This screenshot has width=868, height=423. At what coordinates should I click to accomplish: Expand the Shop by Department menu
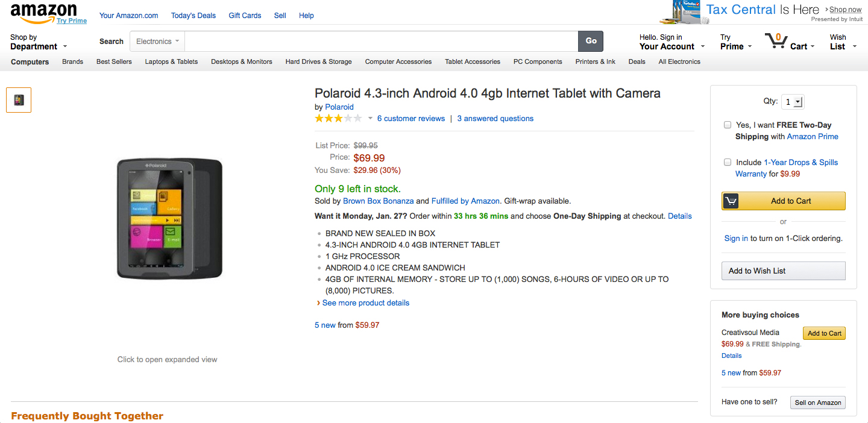pyautogui.click(x=39, y=42)
